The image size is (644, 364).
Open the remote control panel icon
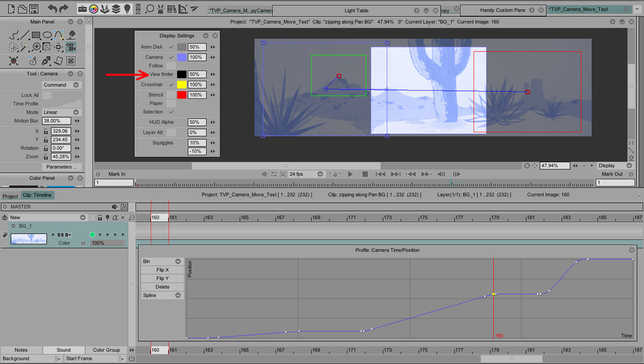[x=138, y=9]
